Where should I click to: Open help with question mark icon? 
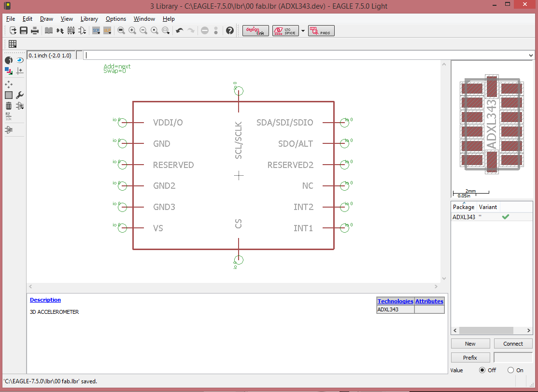[x=230, y=30]
